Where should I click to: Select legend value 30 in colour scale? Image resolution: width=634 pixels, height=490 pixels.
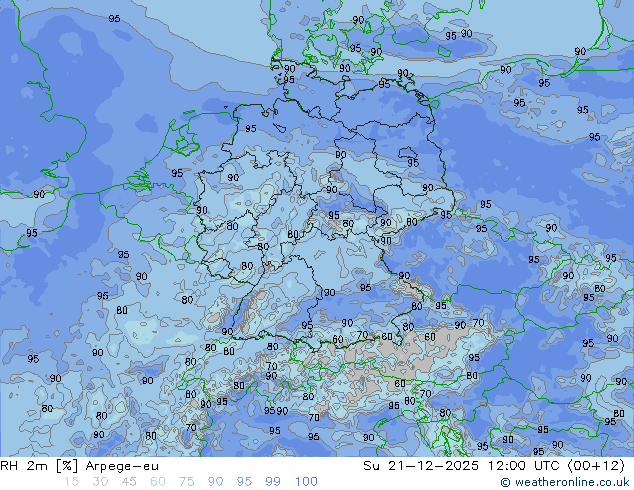pyautogui.click(x=100, y=482)
